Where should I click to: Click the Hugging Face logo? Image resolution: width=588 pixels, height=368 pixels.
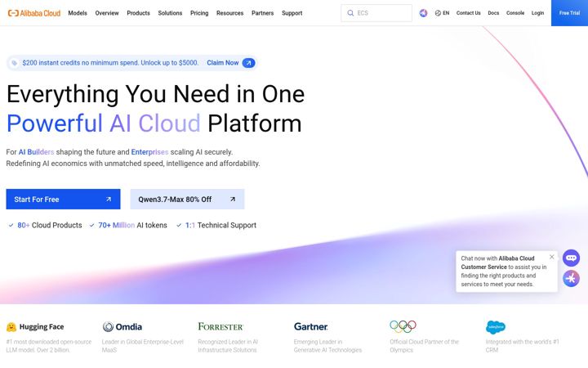pos(35,327)
